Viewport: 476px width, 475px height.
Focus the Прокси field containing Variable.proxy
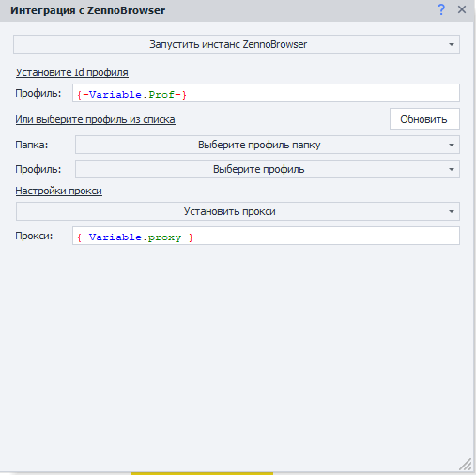coord(266,236)
